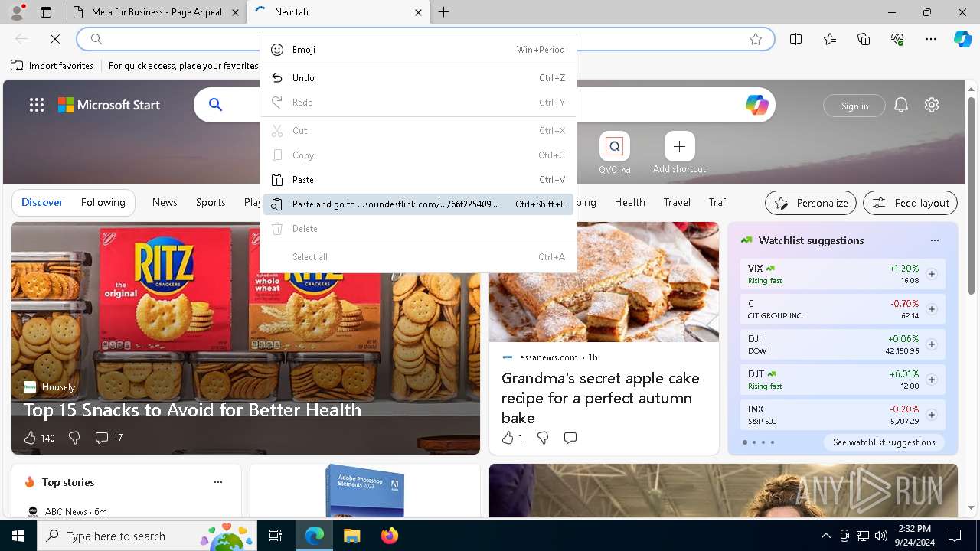Open Copilot icon in search box
The image size is (980, 551).
pyautogui.click(x=756, y=105)
